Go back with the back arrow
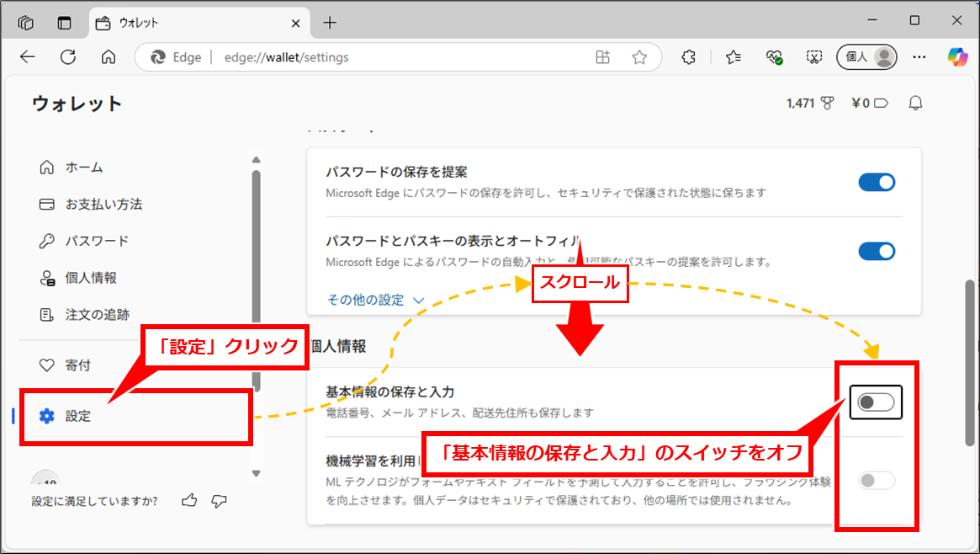Screen dimensions: 980x554 28,57
